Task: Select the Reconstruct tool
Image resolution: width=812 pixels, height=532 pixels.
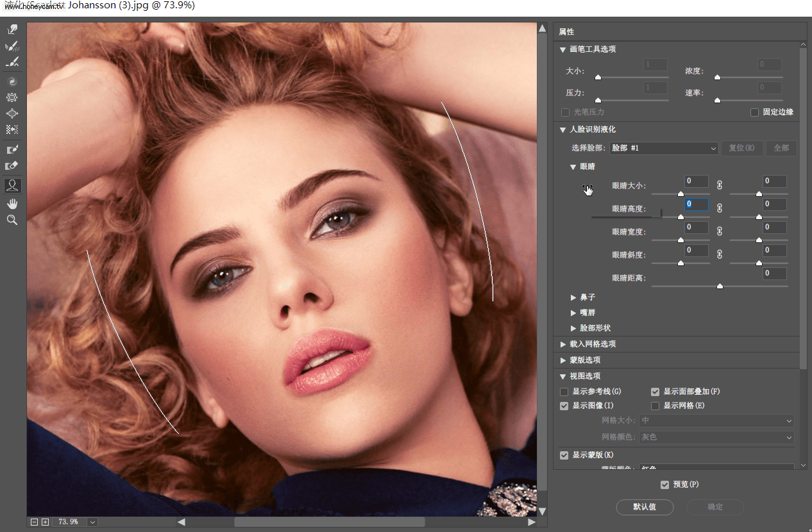Action: (x=12, y=46)
